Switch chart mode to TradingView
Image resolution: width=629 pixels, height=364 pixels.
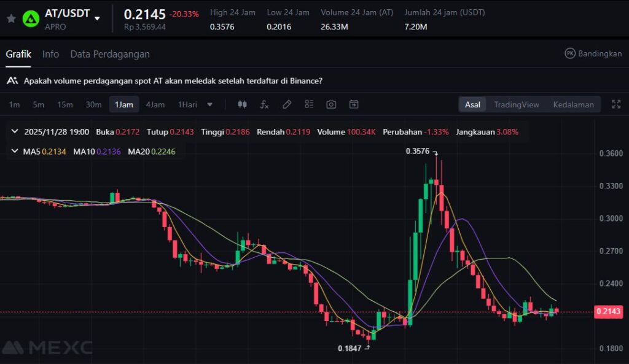(516, 104)
